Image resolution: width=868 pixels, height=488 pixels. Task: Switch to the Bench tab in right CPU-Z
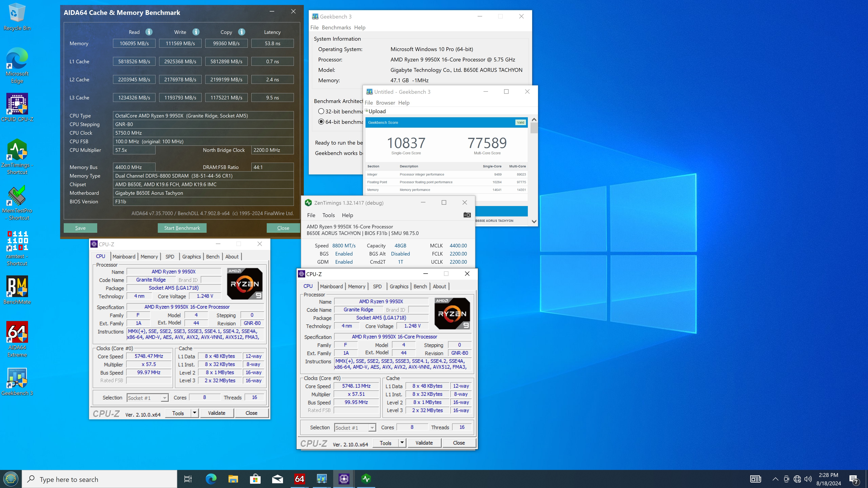420,287
